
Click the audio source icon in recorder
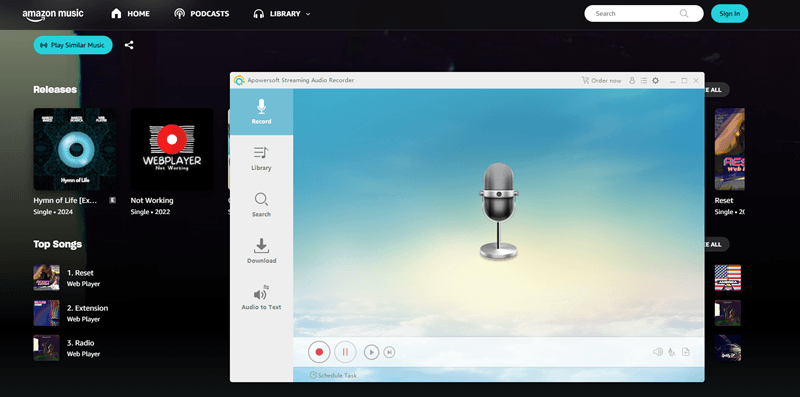click(672, 352)
